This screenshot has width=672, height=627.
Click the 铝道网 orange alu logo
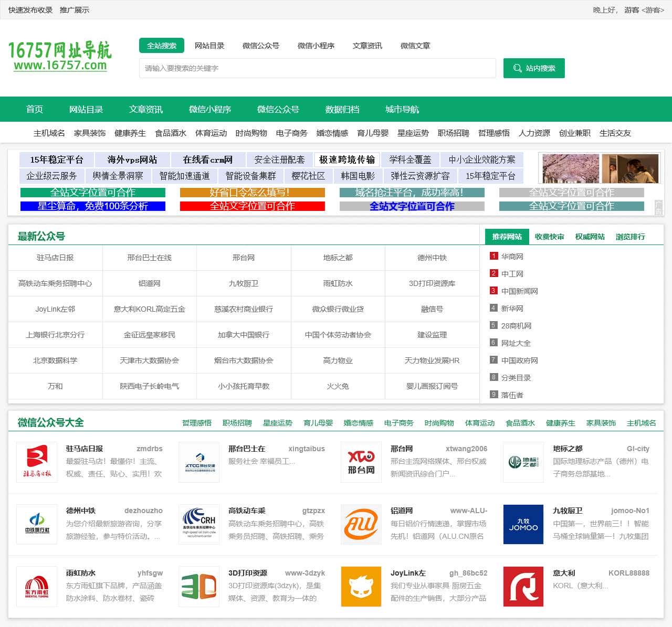coord(361,524)
